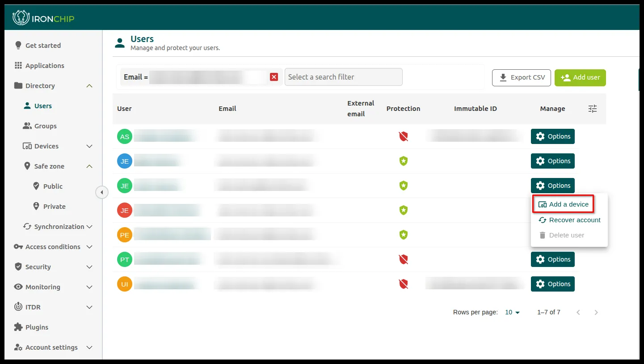The image size is (644, 364).
Task: Expand the Synchronization chevron
Action: 89,227
